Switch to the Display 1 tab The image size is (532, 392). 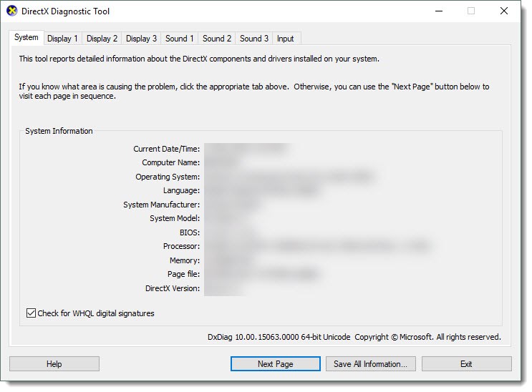click(x=62, y=39)
